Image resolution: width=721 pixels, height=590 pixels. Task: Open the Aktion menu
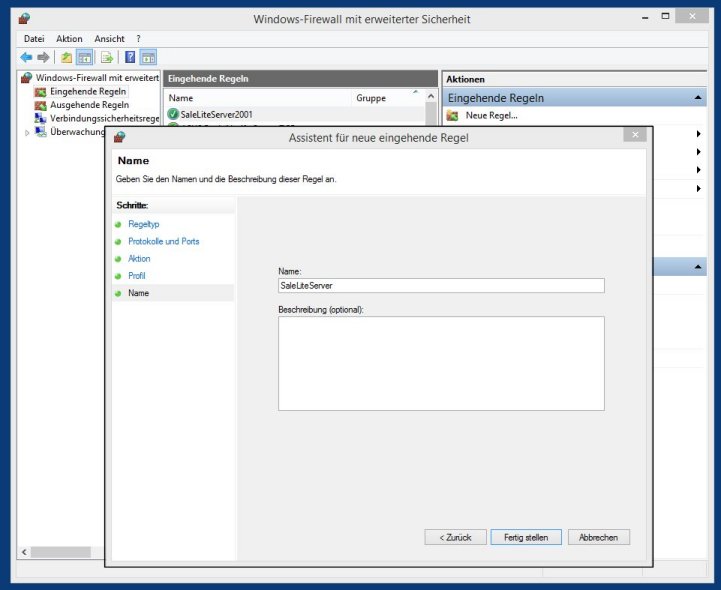pos(69,38)
